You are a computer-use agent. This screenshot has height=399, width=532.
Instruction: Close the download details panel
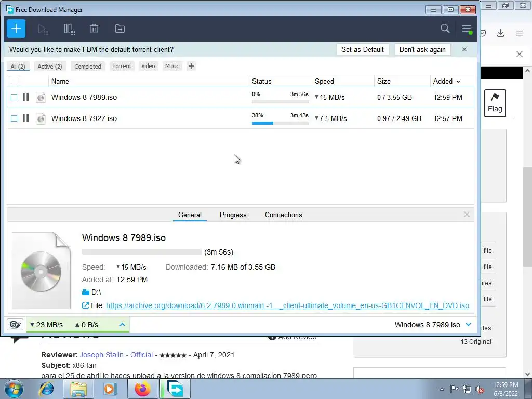pos(467,215)
